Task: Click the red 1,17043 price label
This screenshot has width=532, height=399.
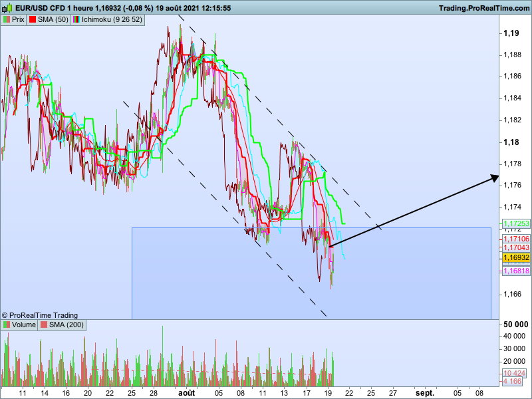Action: coord(516,247)
